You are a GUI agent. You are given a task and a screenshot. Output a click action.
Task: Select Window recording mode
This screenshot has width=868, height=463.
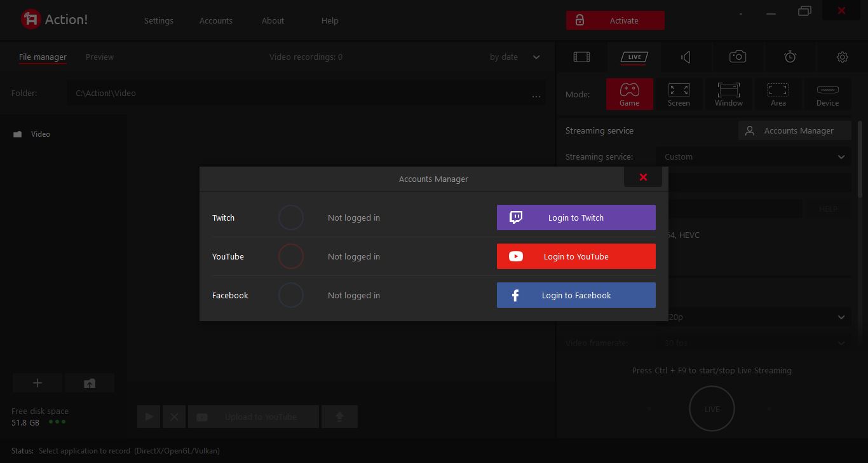tap(728, 94)
